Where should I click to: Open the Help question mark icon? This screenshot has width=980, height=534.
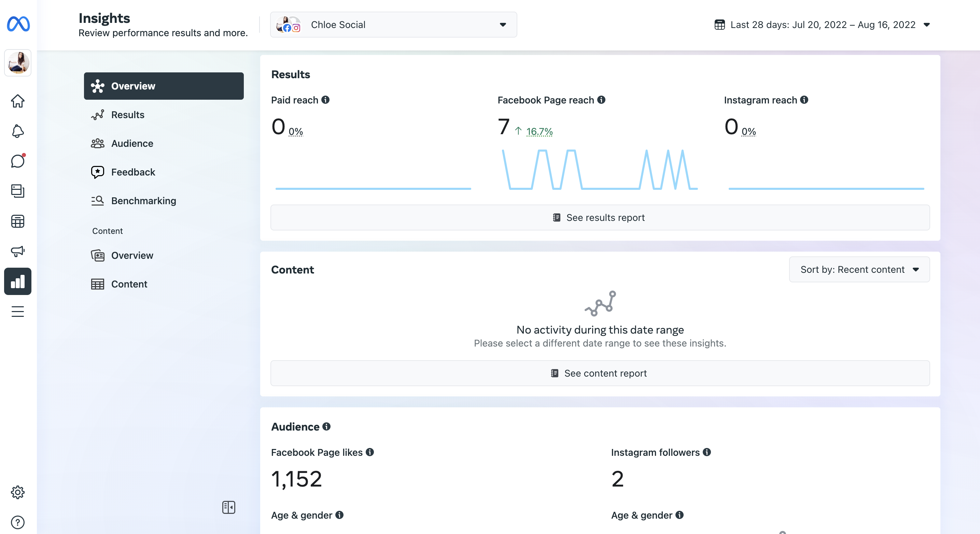17,522
